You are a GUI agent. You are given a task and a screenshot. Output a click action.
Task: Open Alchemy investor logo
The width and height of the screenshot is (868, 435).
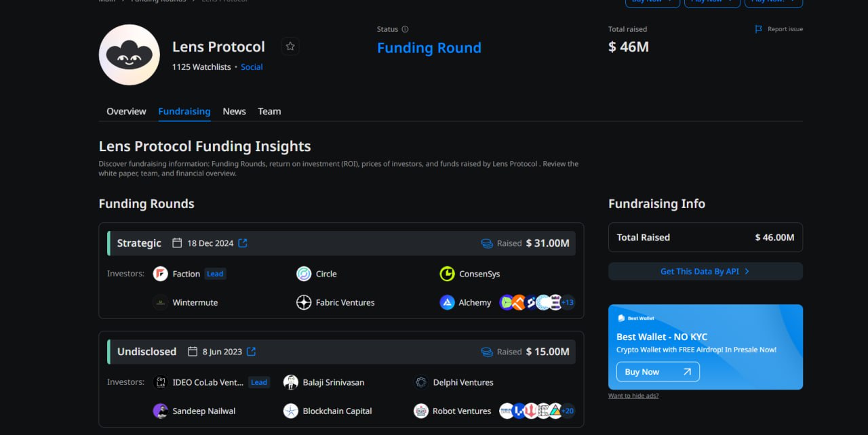point(447,302)
